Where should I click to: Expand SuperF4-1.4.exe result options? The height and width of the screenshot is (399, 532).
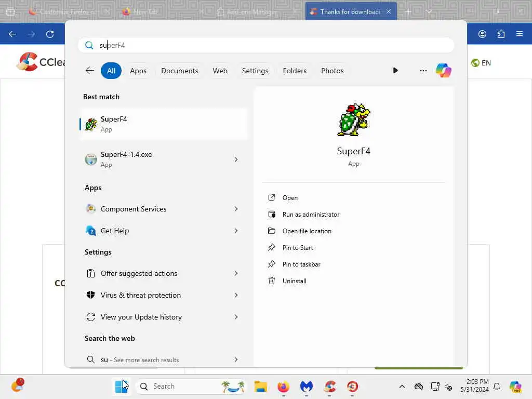(x=236, y=159)
